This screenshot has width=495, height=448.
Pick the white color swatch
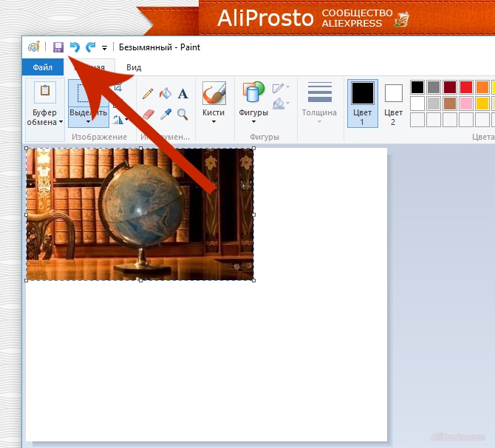pyautogui.click(x=417, y=103)
